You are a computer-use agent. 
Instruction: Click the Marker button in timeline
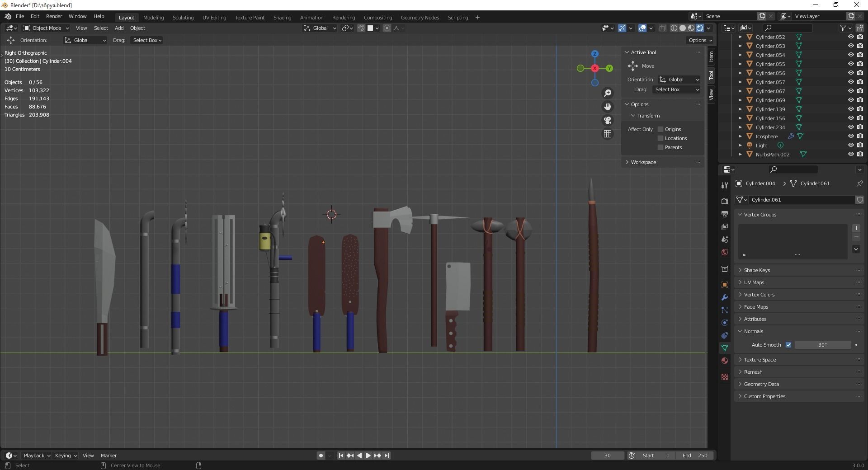[x=108, y=456]
